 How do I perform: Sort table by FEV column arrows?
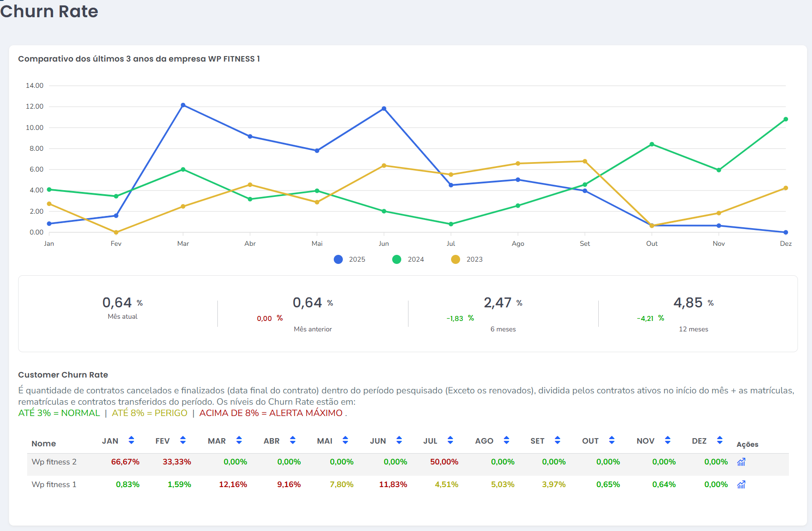[x=183, y=440]
